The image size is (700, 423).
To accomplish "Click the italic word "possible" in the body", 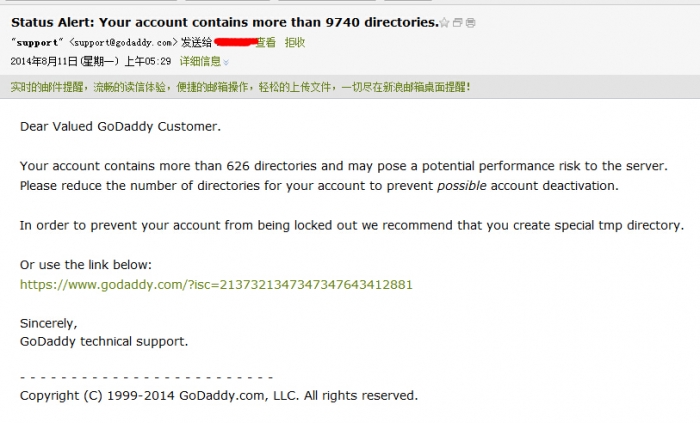I will [462, 186].
